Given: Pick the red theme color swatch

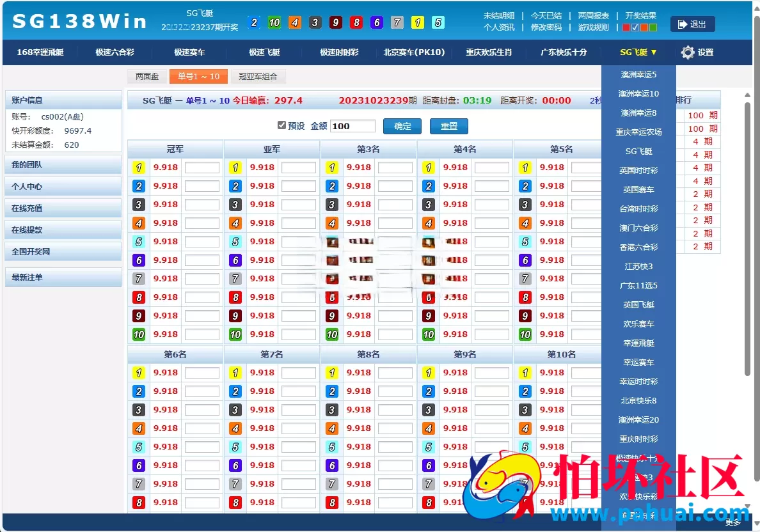Looking at the screenshot, I should point(626,27).
